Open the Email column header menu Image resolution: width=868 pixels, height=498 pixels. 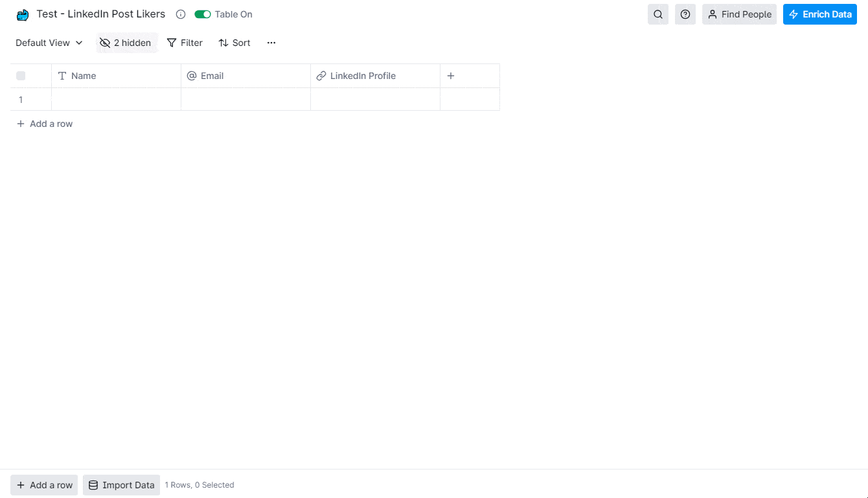click(246, 76)
